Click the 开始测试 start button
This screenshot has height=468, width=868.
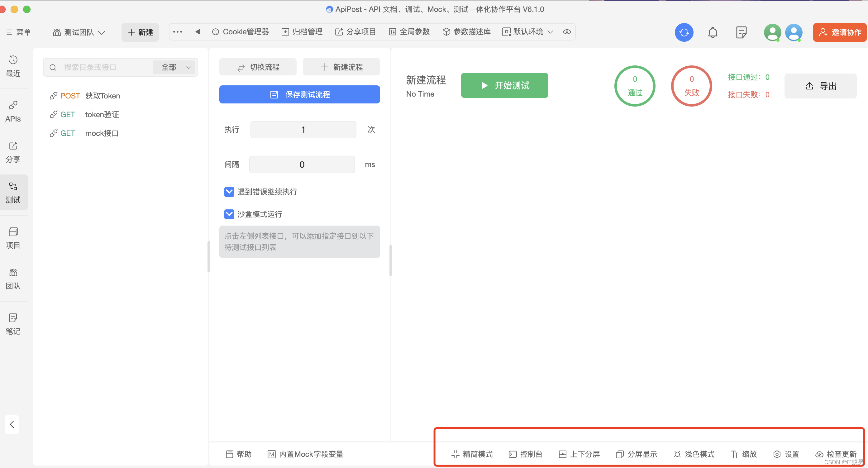click(504, 85)
